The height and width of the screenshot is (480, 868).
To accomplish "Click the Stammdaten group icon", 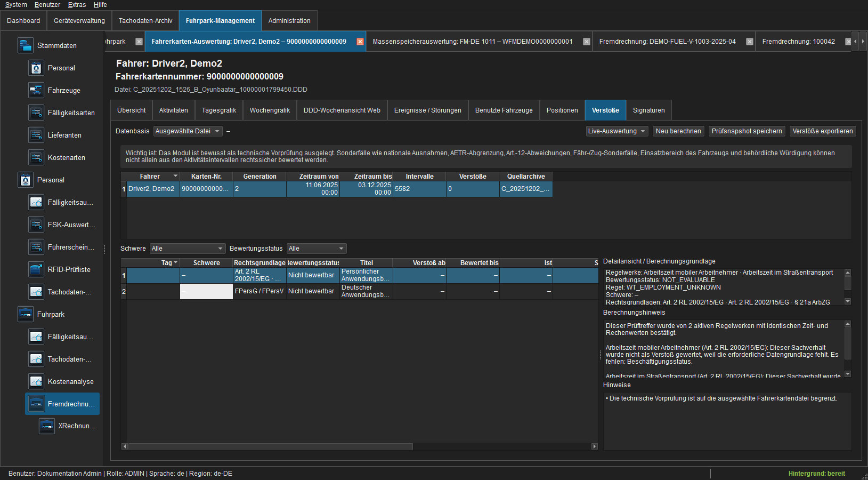I will coord(25,45).
